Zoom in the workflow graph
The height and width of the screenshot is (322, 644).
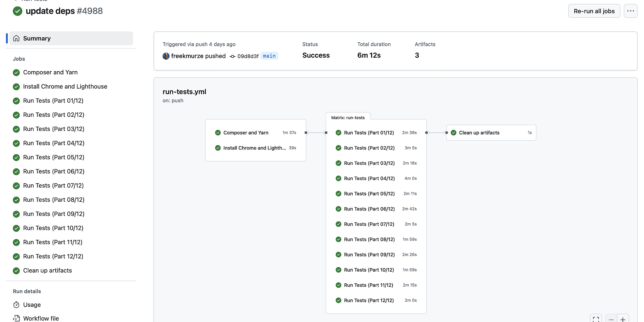[x=623, y=319]
